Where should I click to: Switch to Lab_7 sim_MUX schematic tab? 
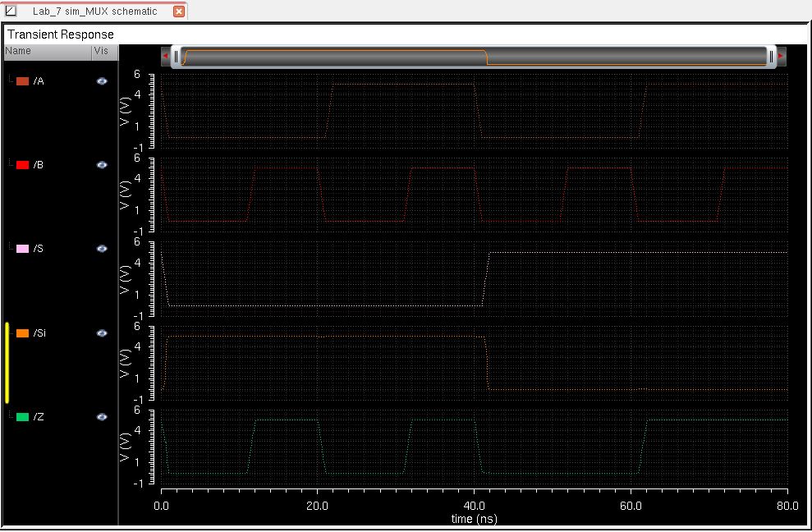[x=94, y=11]
